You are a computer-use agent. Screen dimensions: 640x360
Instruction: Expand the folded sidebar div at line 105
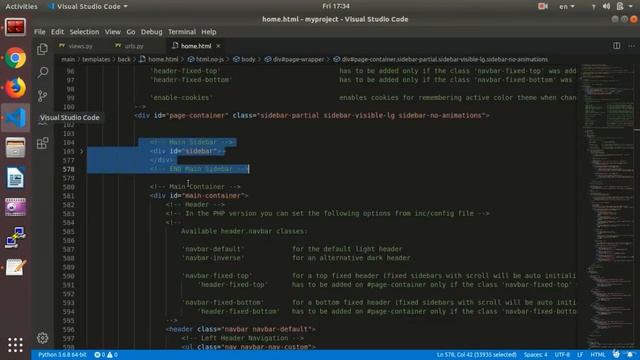coord(82,151)
